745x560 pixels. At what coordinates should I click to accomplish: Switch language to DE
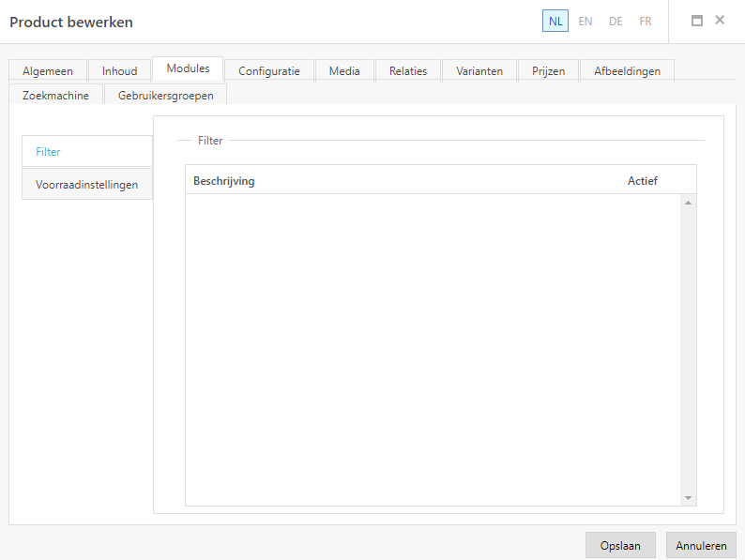pos(616,22)
